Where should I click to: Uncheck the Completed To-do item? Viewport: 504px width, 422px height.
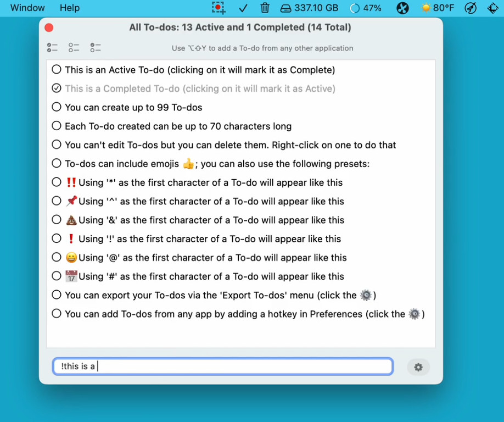pos(57,88)
